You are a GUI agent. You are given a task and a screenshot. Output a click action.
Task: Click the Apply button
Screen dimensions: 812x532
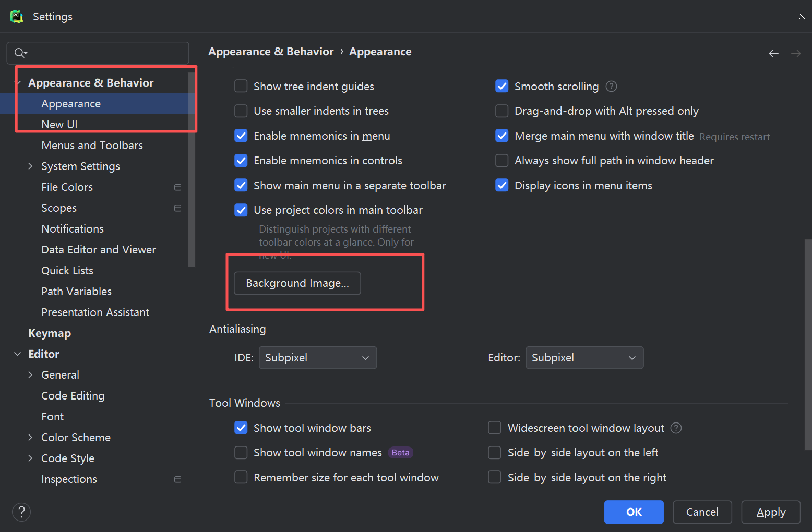(x=771, y=512)
